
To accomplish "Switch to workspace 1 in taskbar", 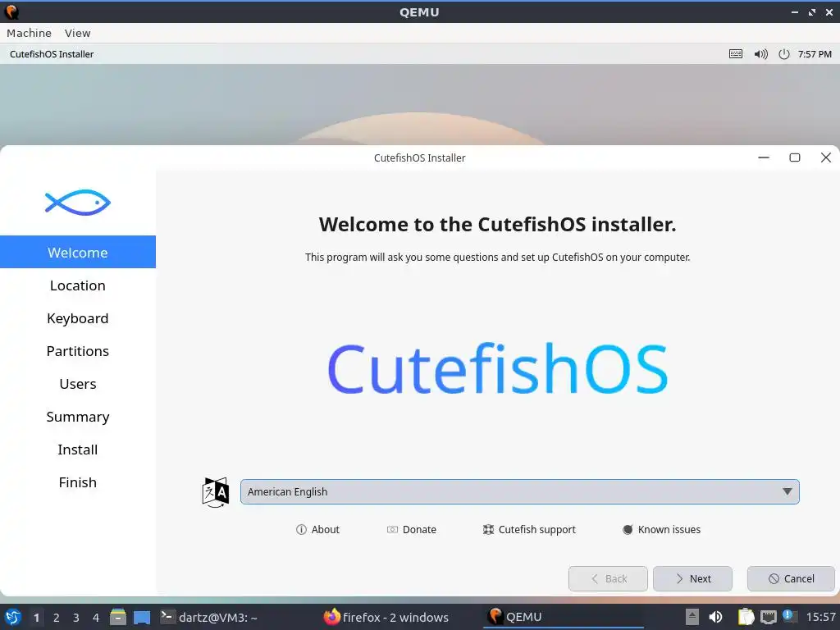I will pos(36,618).
